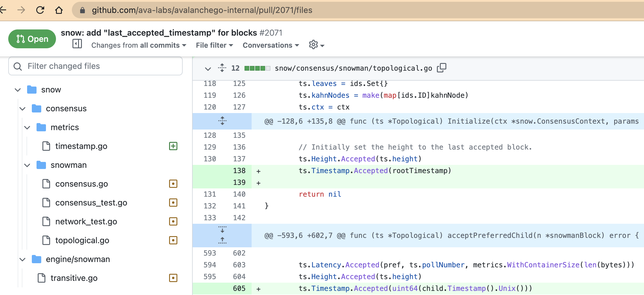644x295 pixels.
Task: Collapse the metrics folder
Action: click(27, 127)
